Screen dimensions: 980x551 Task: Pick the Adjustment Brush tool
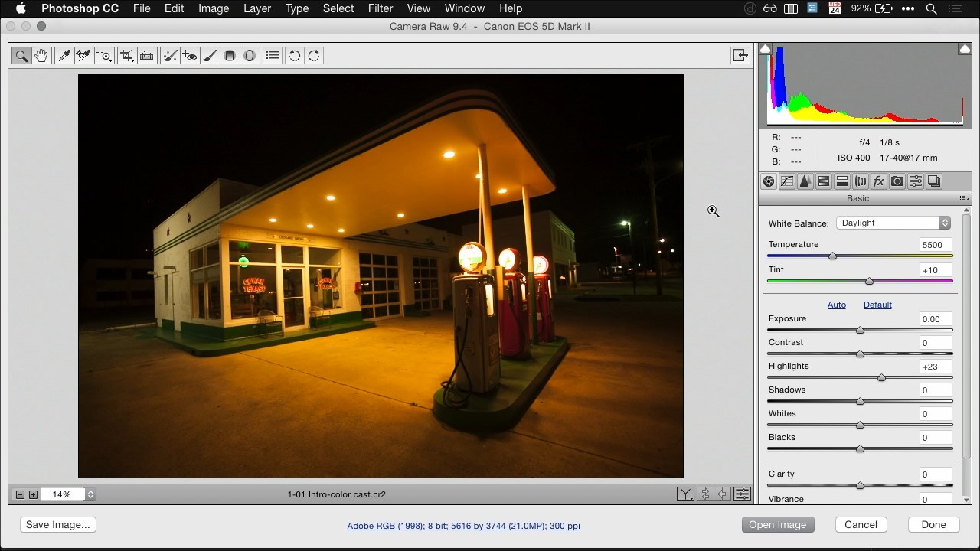209,55
